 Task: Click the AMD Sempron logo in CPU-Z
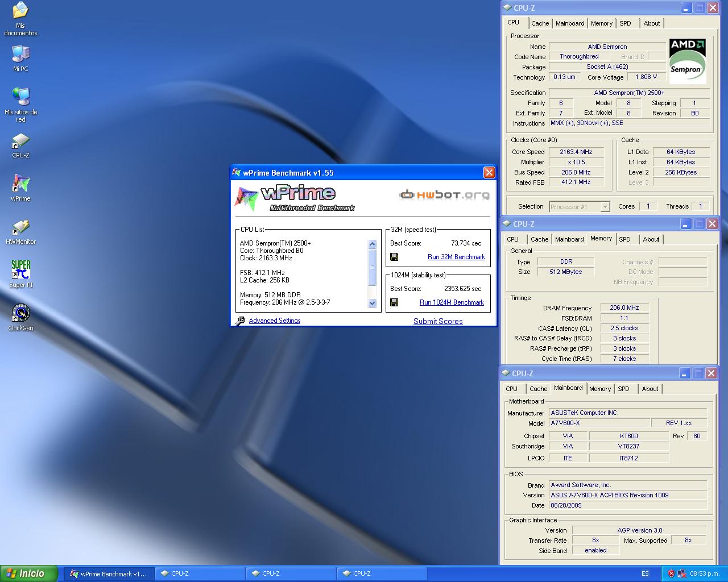coord(688,61)
